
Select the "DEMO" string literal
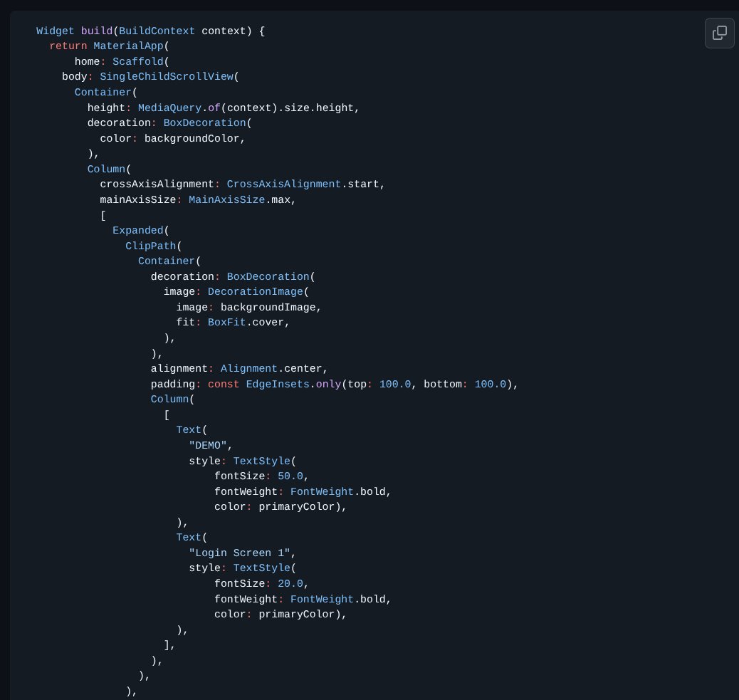point(208,445)
